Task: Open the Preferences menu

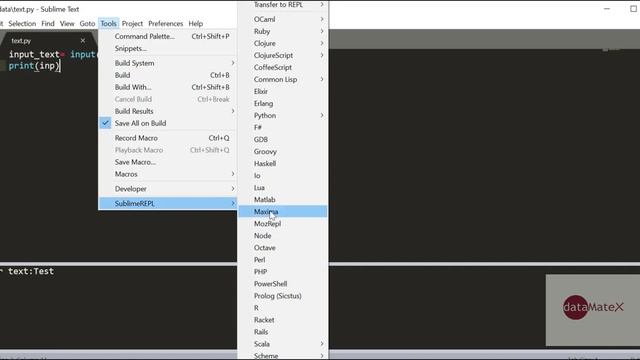Action: pos(165,24)
